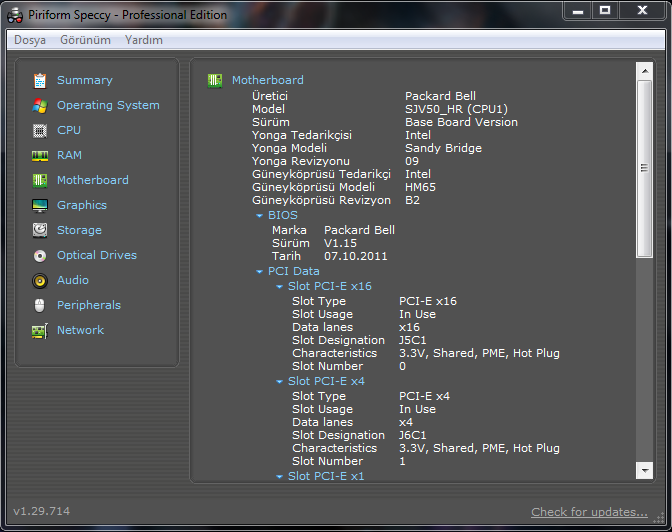Click the scrollbar up arrow
Viewport: 672px width, 532px height.
645,71
